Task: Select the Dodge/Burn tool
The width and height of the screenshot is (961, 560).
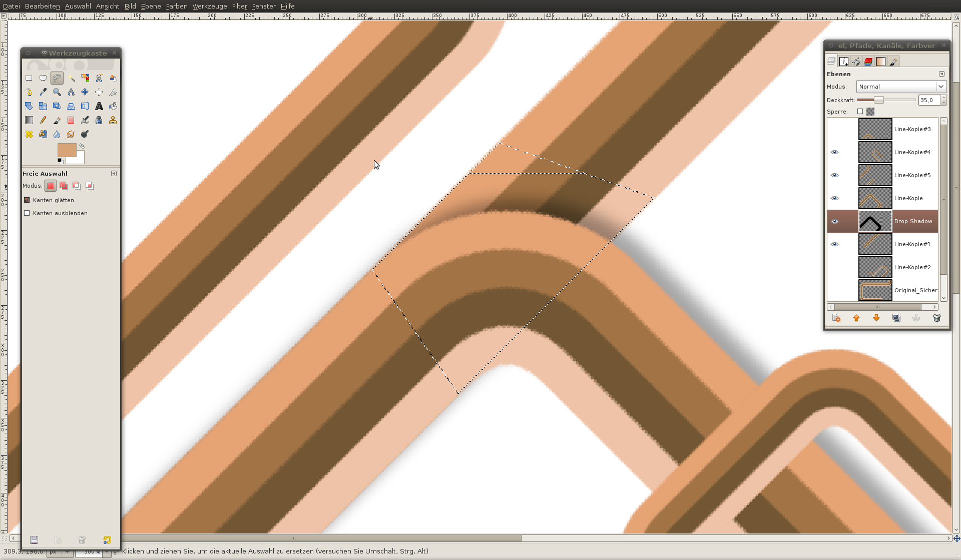Action: 85,134
